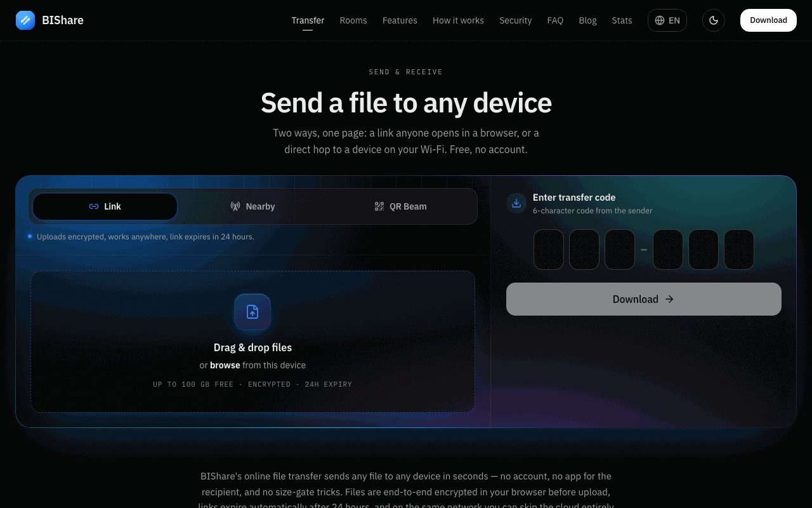The image size is (812, 508).
Task: Open the EN language selector
Action: [x=667, y=20]
